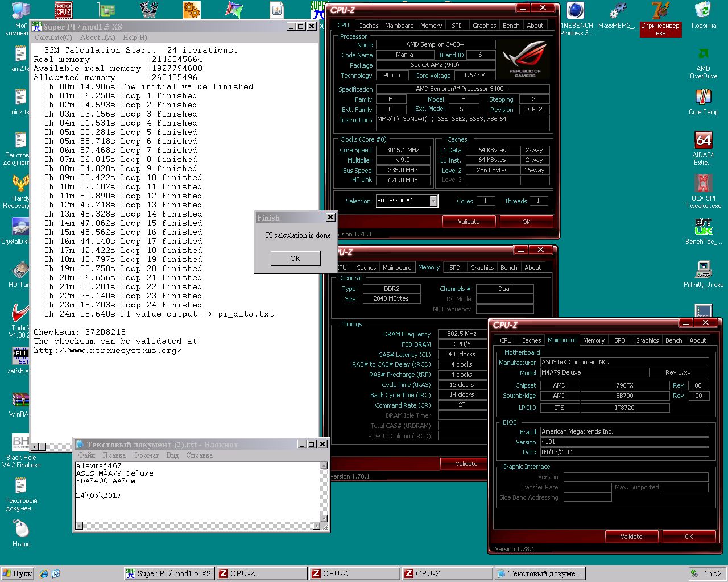Screen dimensions: 728x582
Task: Open About tab in Memory CPU-Z window
Action: (532, 268)
